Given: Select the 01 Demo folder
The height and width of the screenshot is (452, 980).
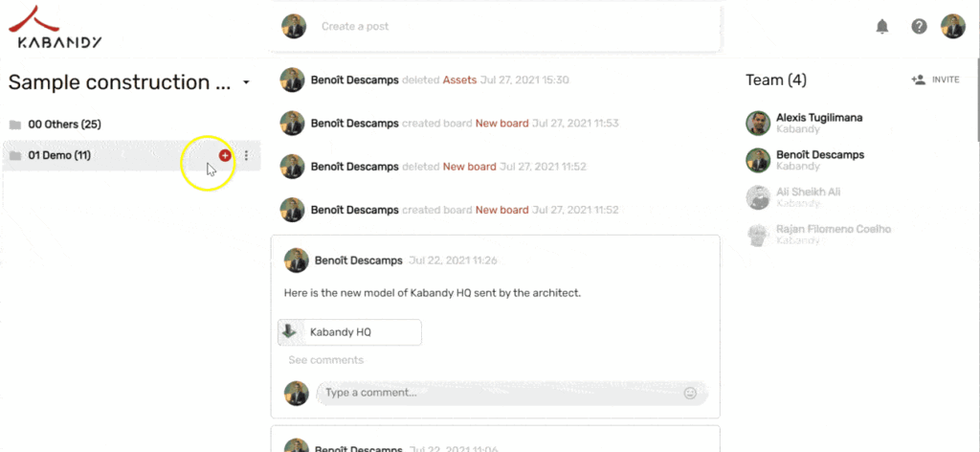Looking at the screenshot, I should click(x=131, y=156).
